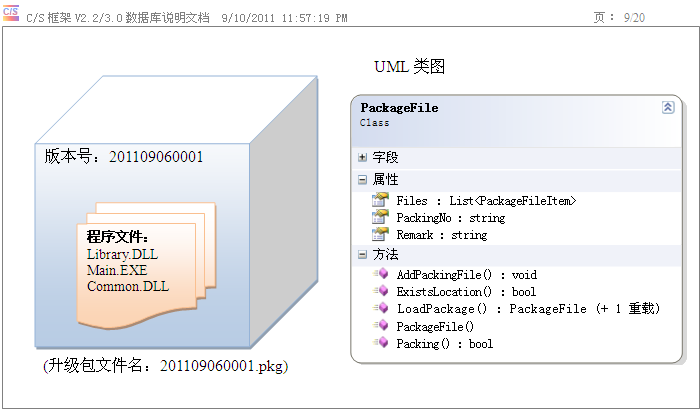Expand the 字段 fields section
700x414 pixels.
(362, 158)
